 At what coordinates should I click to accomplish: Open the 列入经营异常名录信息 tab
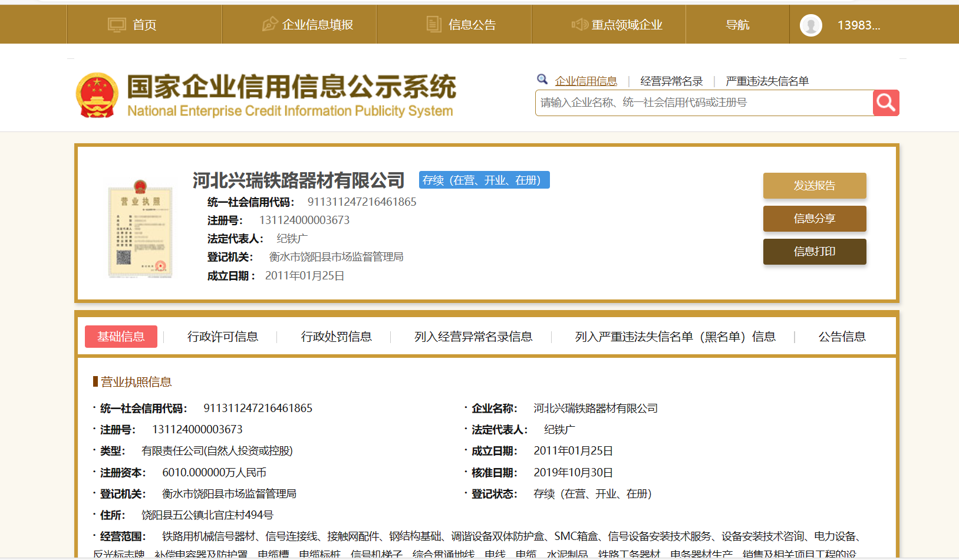tap(473, 337)
